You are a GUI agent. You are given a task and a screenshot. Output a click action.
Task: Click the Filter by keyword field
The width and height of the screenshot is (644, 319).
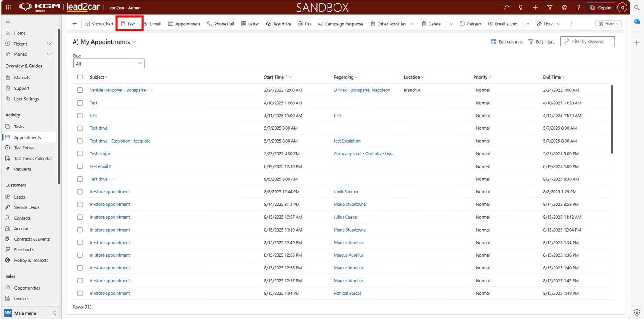click(587, 41)
